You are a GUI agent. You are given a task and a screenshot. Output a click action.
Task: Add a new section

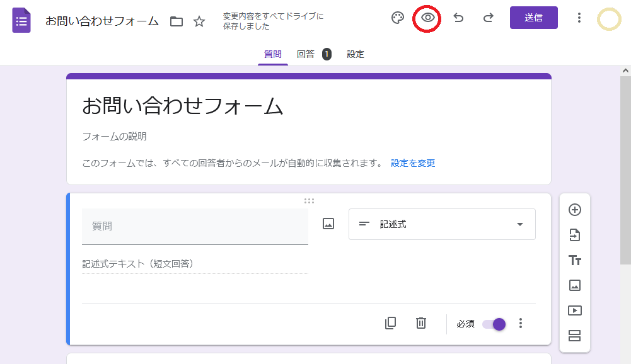[575, 336]
